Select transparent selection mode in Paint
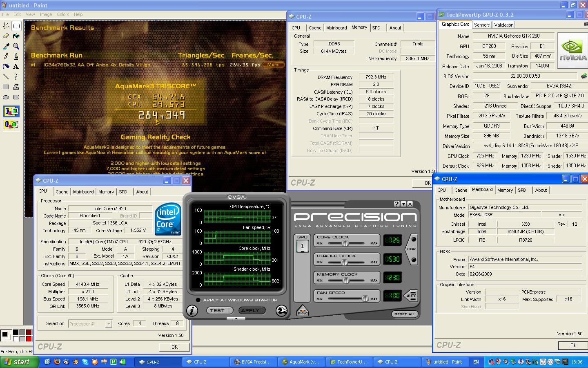 tap(11, 124)
